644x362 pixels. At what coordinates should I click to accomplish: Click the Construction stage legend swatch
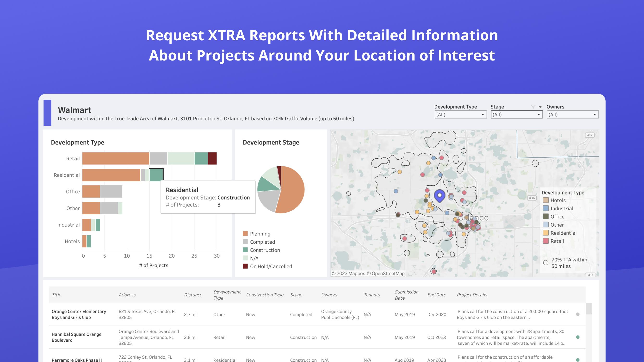[245, 250]
